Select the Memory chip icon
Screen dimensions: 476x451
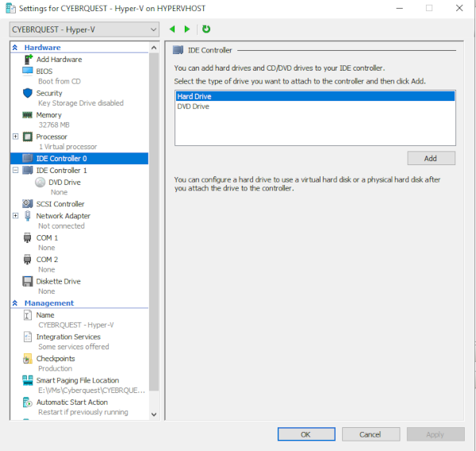(x=28, y=115)
